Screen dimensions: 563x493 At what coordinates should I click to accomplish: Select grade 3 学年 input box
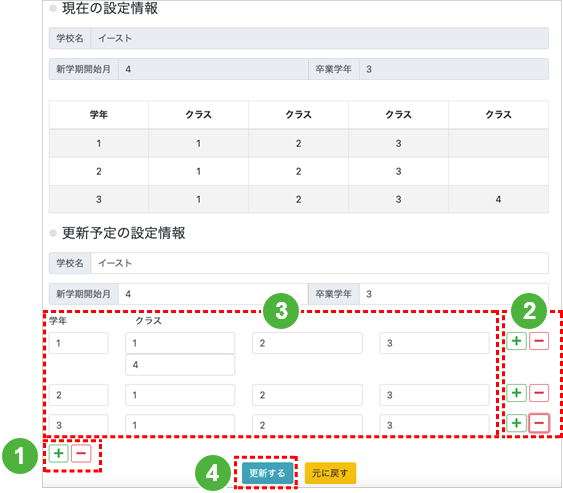point(78,425)
